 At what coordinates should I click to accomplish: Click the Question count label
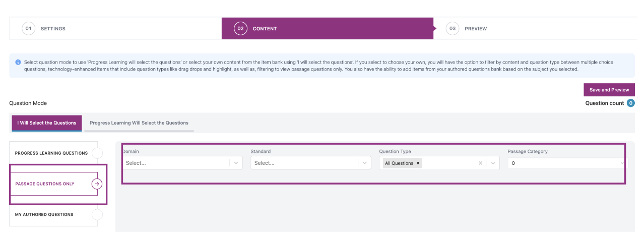604,103
